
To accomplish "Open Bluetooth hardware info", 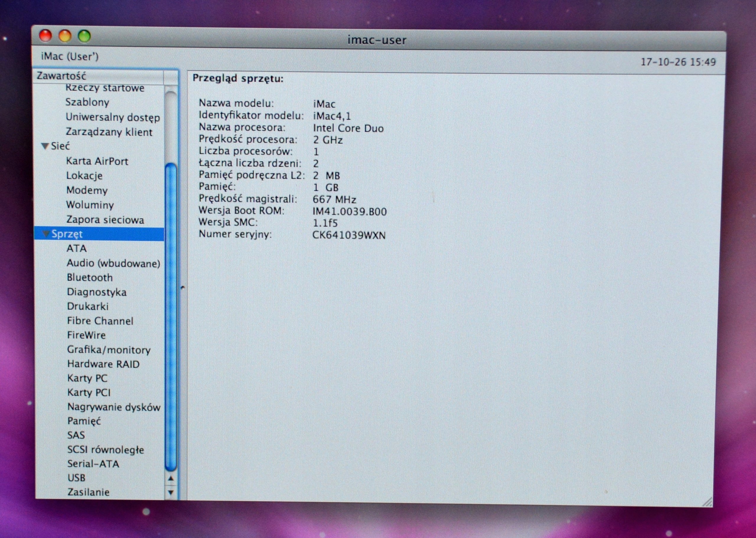I will [89, 277].
